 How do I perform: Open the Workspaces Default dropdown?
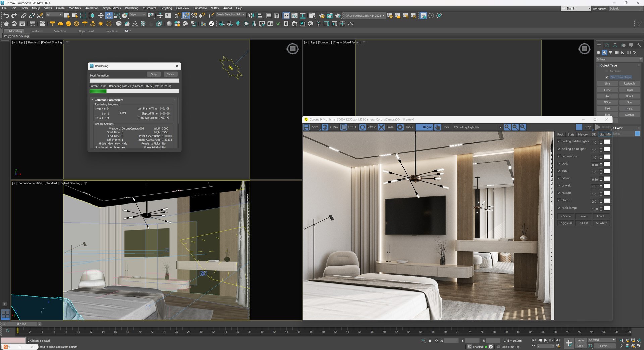(x=625, y=9)
